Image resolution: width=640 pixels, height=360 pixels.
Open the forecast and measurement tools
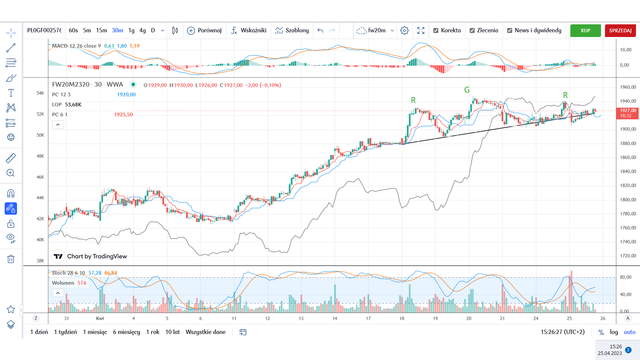coord(11,123)
